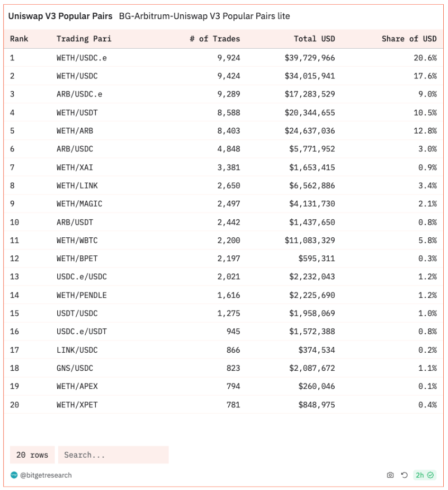448x490 pixels.
Task: Sort by the Trading Pari column header
Action: (84, 39)
